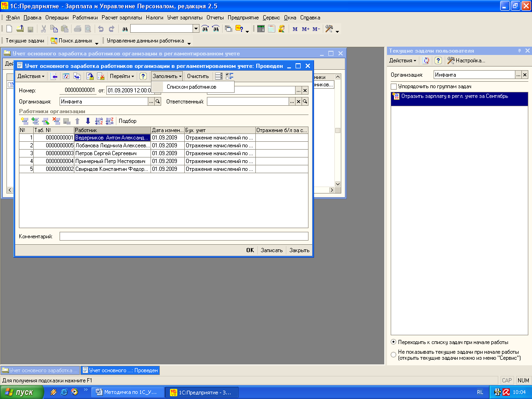This screenshot has width=532, height=399.
Task: Sort rows ascending A-Z icon
Action: coord(99,121)
